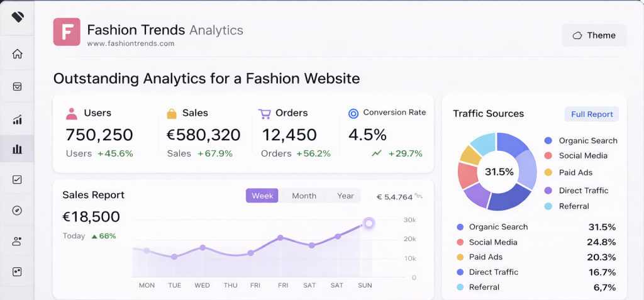The image size is (644, 300).
Task: Open the Home icon in sidebar
Action: (17, 54)
